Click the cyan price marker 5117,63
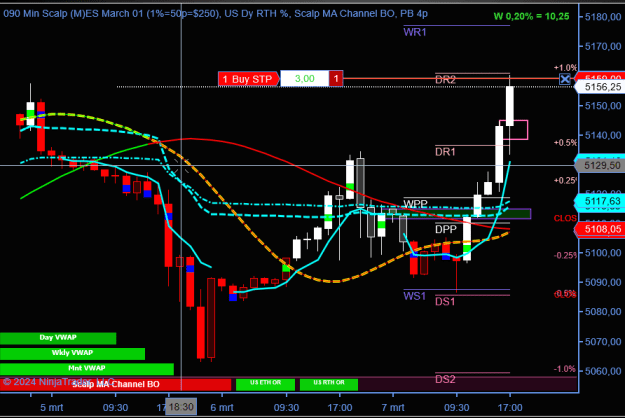Image resolution: width=625 pixels, height=418 pixels. click(602, 201)
